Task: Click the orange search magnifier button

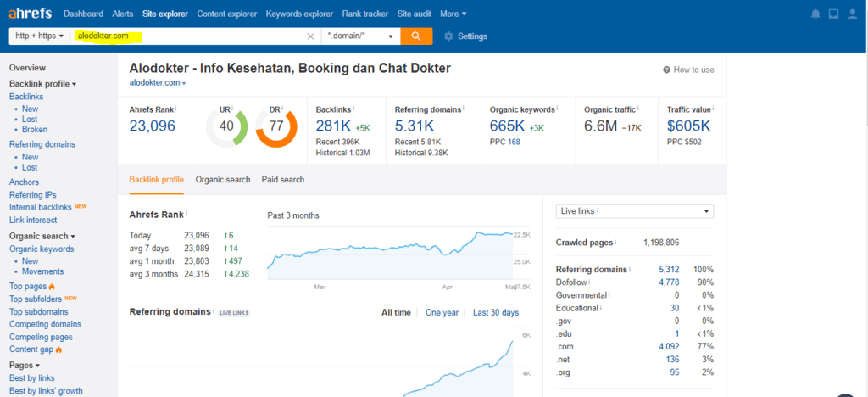Action: pos(416,36)
